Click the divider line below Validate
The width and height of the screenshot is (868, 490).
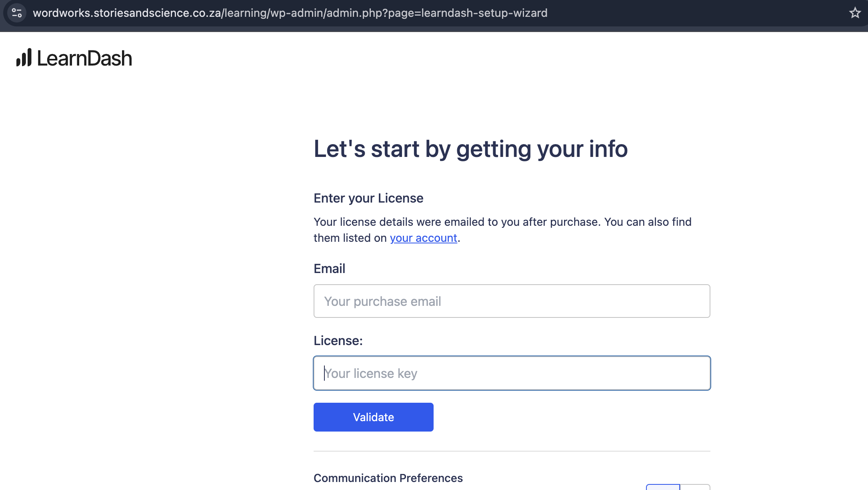coord(512,451)
